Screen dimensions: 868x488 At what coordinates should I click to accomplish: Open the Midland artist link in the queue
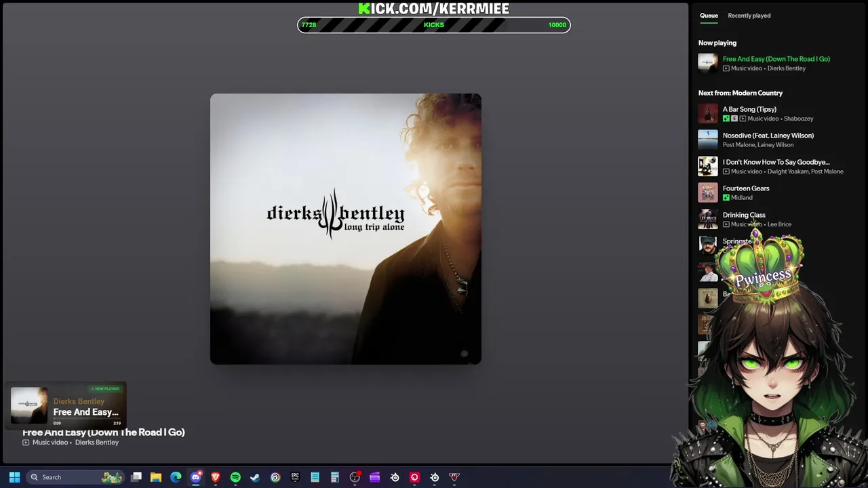point(741,198)
